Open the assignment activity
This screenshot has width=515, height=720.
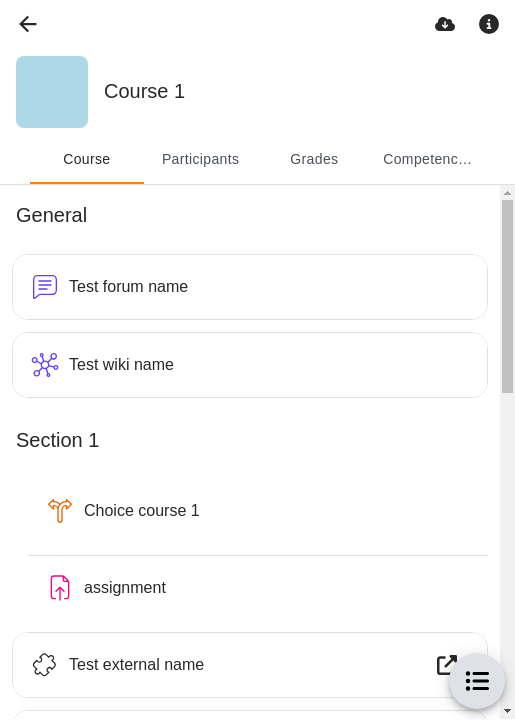coord(258,588)
